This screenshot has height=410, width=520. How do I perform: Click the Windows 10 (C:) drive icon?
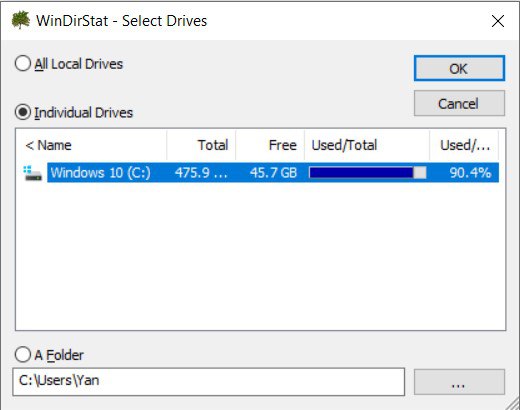[x=33, y=173]
